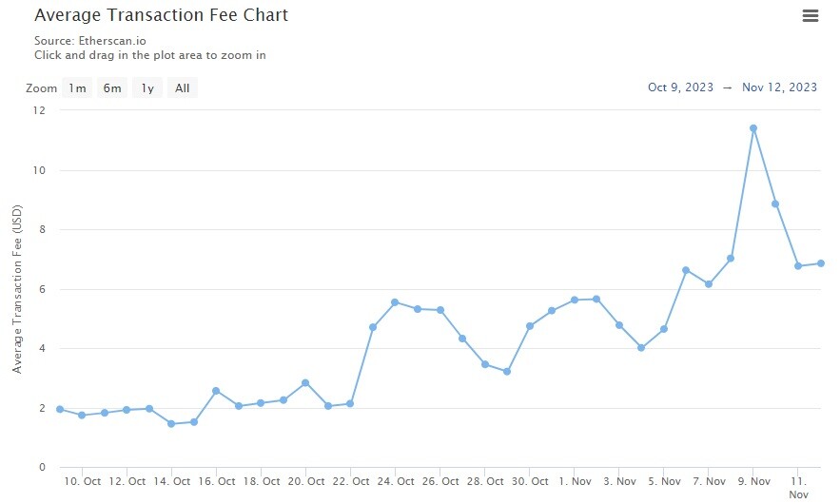
Task: Open the chart context hamburger menu
Action: [810, 16]
